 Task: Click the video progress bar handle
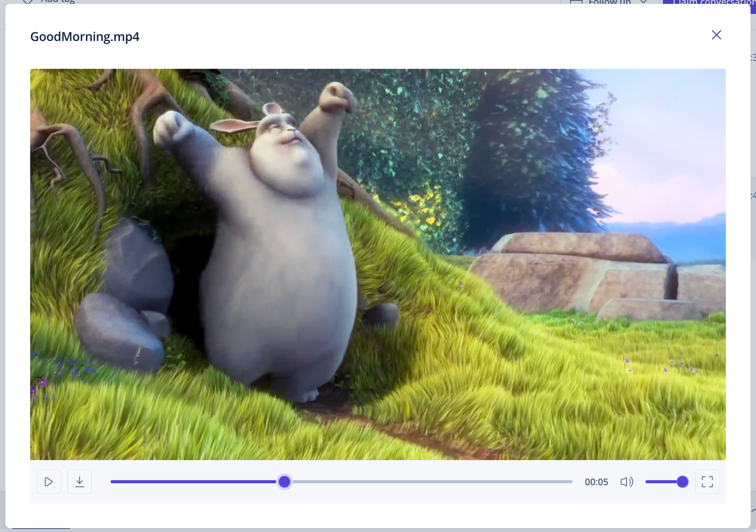point(284,482)
